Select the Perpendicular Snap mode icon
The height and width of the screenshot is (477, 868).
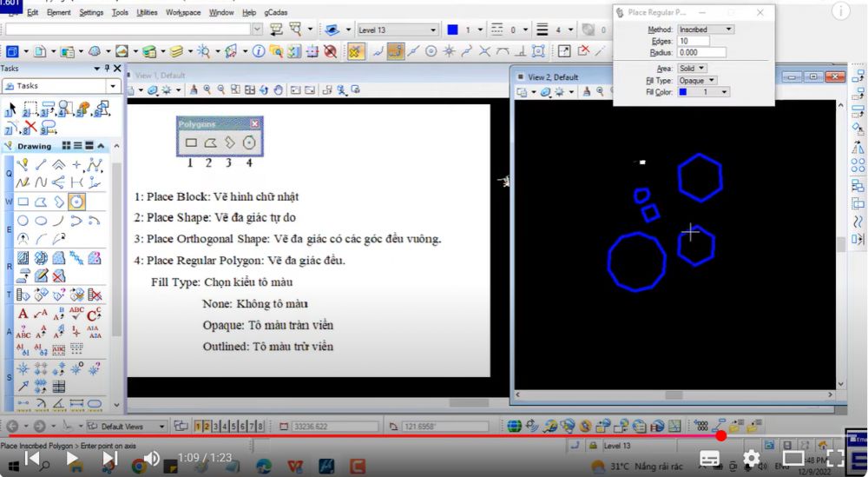(520, 51)
